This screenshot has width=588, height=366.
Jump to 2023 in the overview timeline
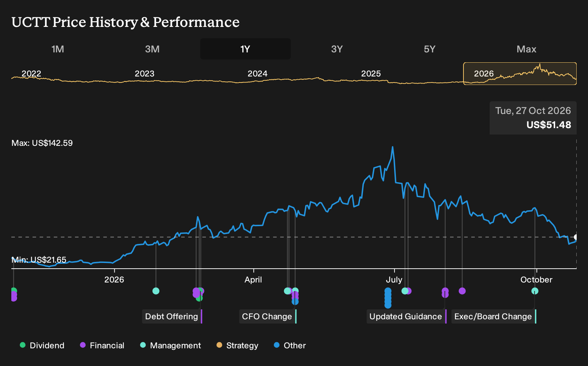(x=144, y=74)
